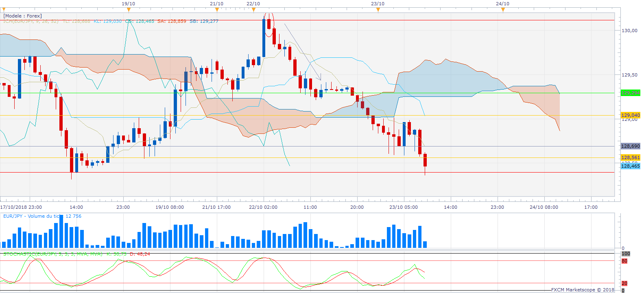This screenshot has width=644, height=293.
Task: Click the 130,00 price axis label
Action: point(630,31)
